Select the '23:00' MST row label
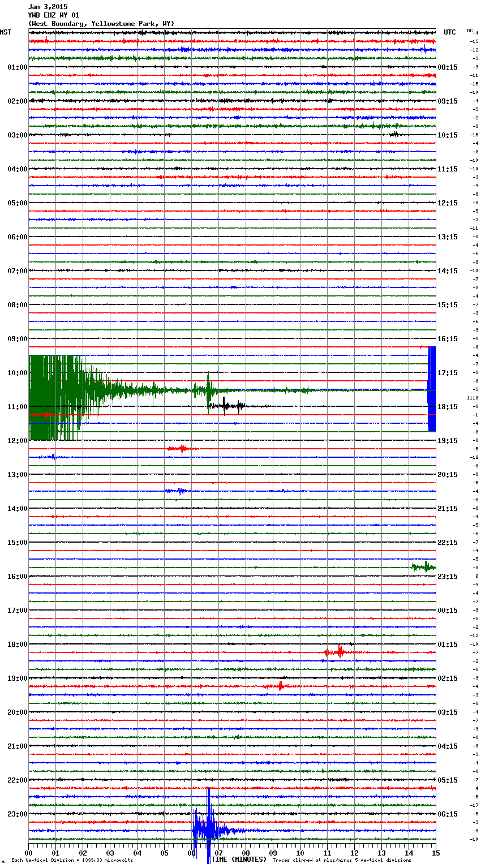 pos(18,814)
